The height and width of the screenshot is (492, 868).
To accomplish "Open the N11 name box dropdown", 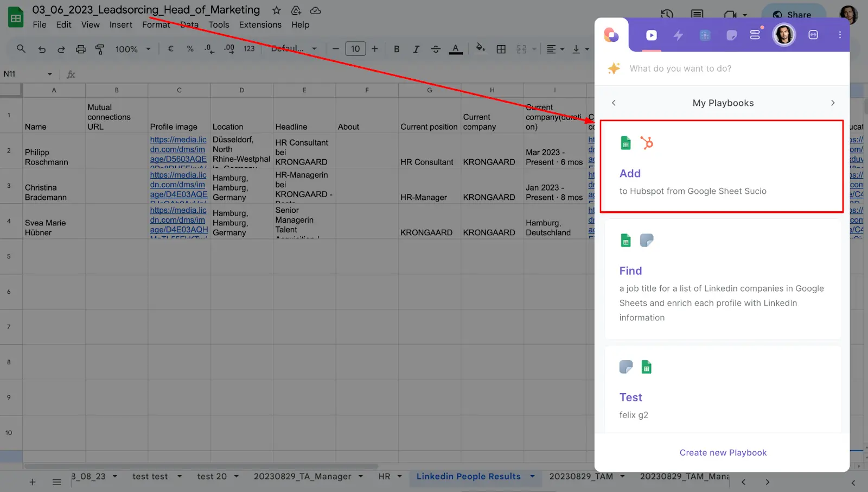I will tap(50, 74).
